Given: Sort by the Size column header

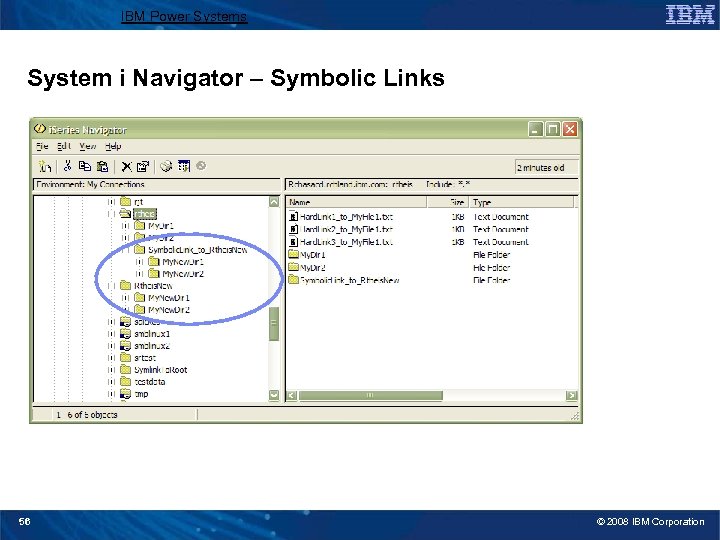Looking at the screenshot, I should click(447, 202).
